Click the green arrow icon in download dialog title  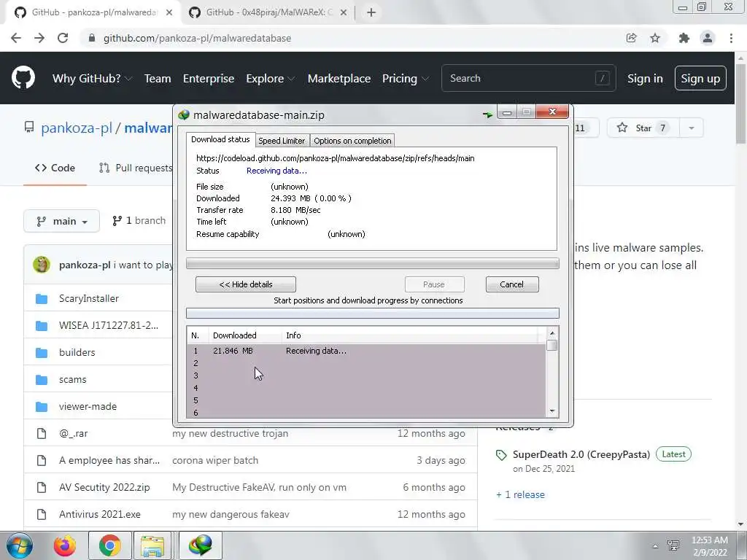(487, 114)
